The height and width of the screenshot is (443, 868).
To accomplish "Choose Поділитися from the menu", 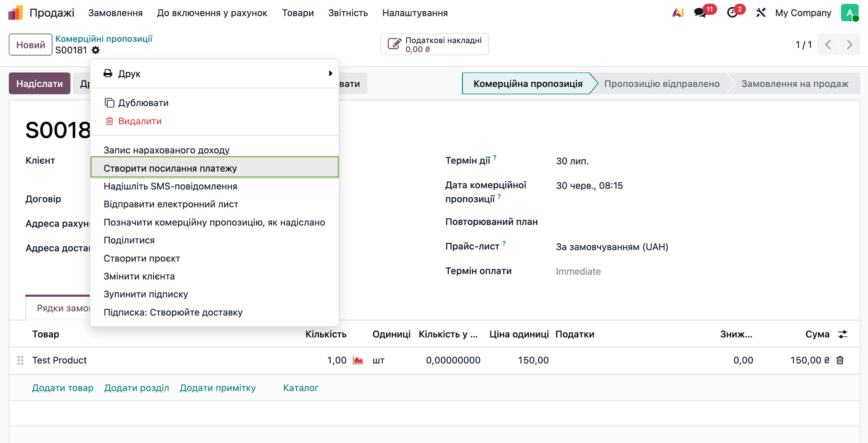I will point(214,240).
